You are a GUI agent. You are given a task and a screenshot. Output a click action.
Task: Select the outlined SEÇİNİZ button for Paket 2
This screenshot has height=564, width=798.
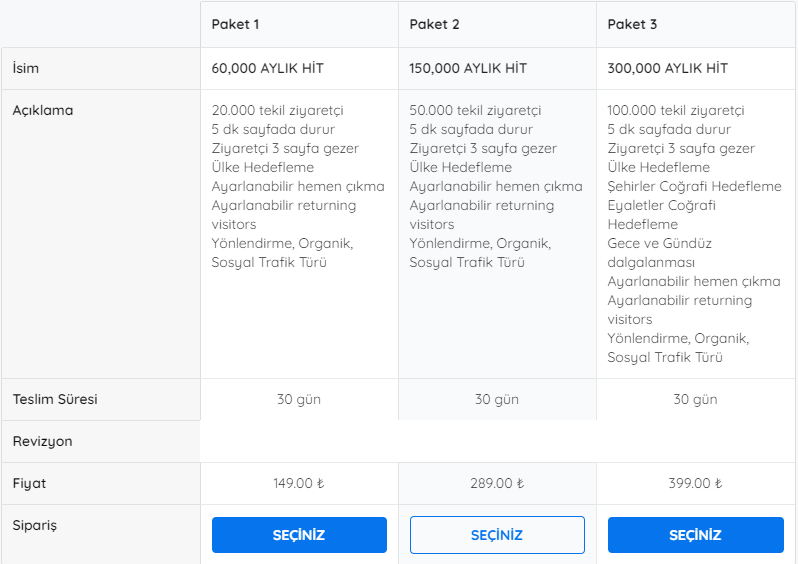pos(497,534)
